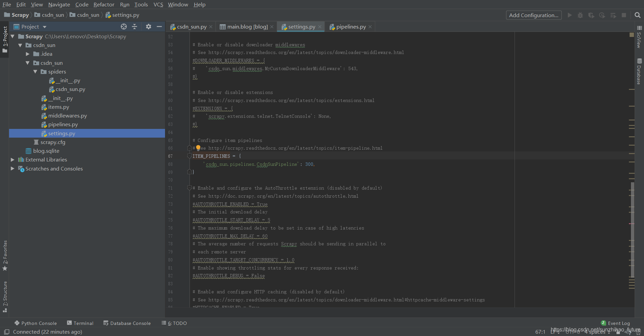Open the Navigate menu

tap(59, 4)
